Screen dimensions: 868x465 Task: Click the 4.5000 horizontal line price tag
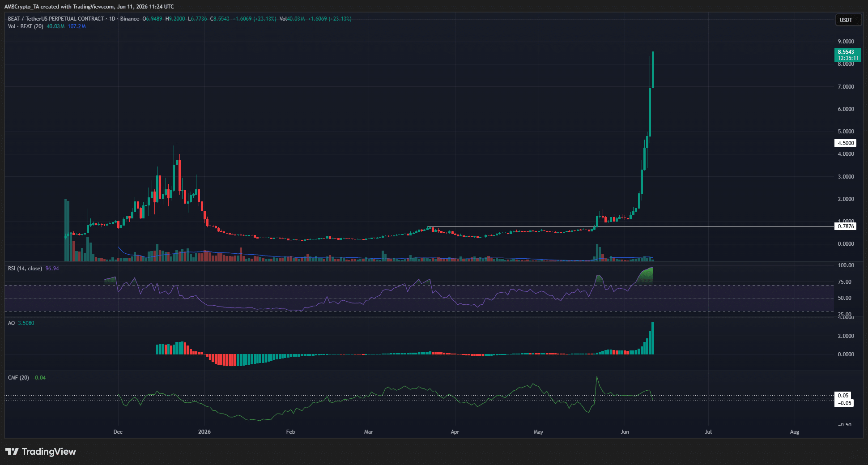click(846, 143)
